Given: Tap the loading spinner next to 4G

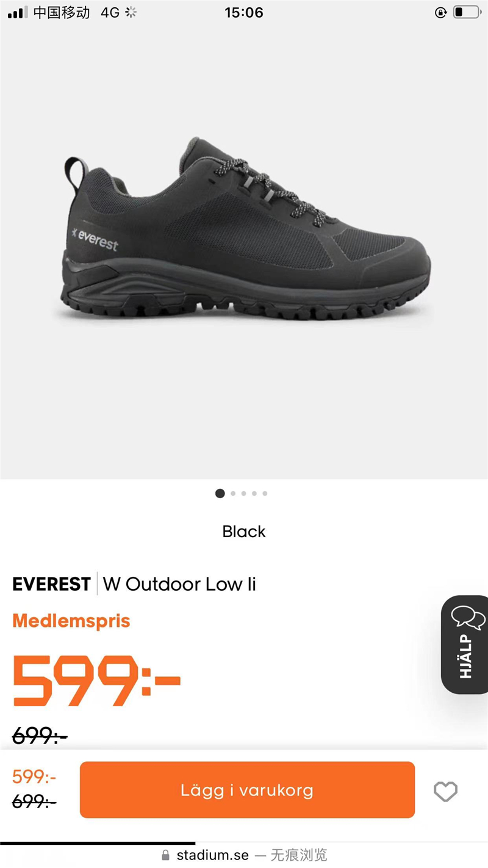Looking at the screenshot, I should coord(131,12).
